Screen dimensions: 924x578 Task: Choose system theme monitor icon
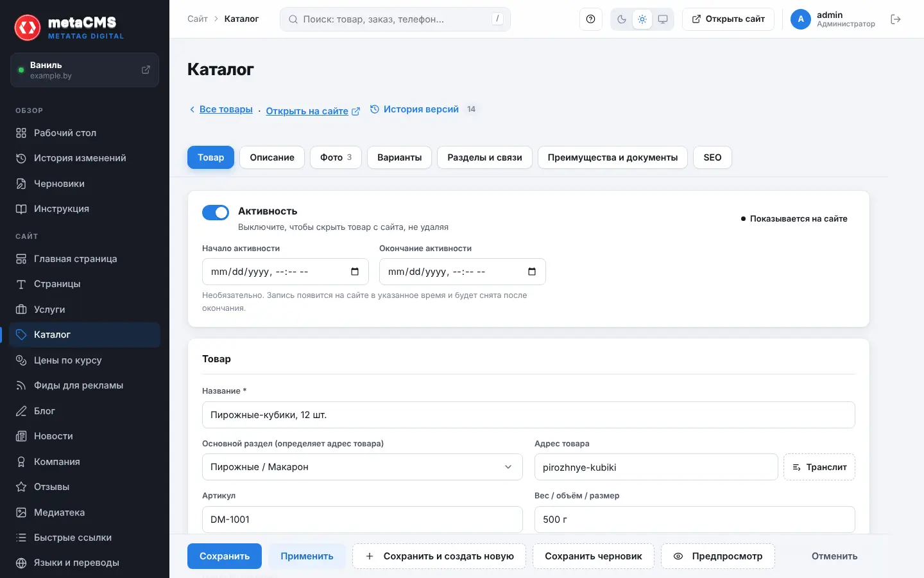click(663, 19)
